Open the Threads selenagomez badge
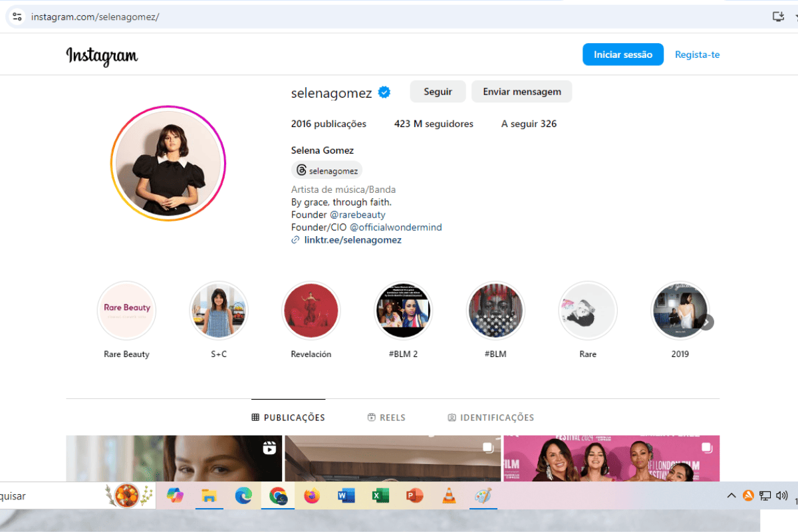 point(327,171)
